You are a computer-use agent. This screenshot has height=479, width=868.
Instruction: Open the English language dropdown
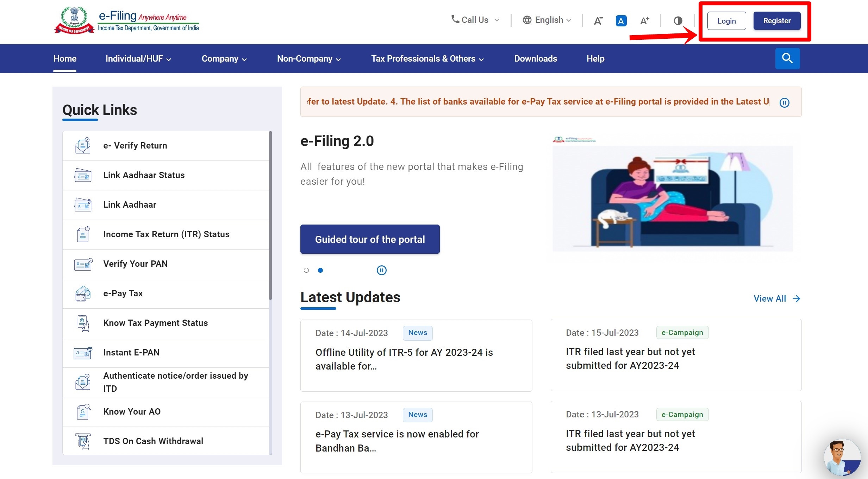547,20
